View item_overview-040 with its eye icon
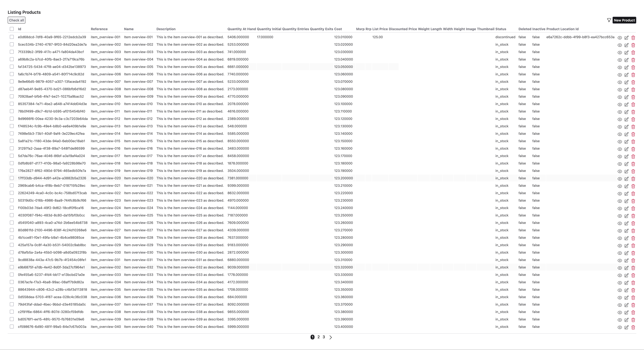This screenshot has width=644, height=350. 620,327
